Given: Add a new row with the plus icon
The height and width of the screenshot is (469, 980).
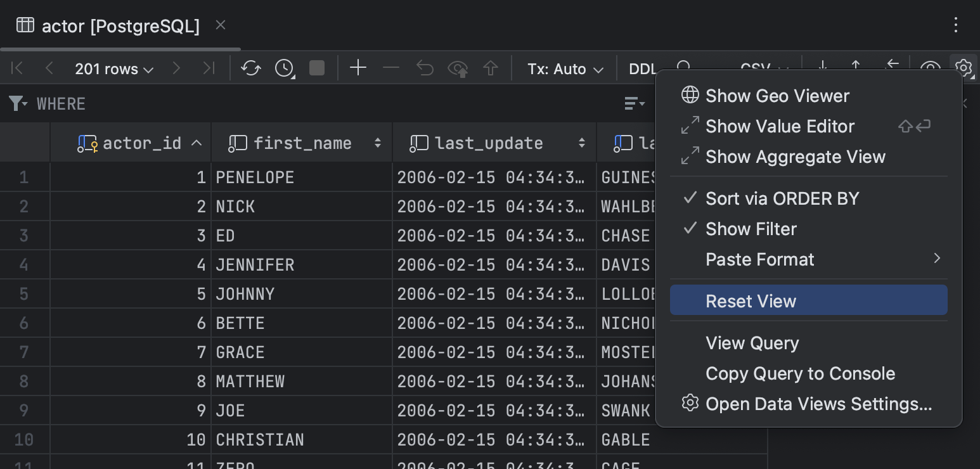Looking at the screenshot, I should point(358,68).
